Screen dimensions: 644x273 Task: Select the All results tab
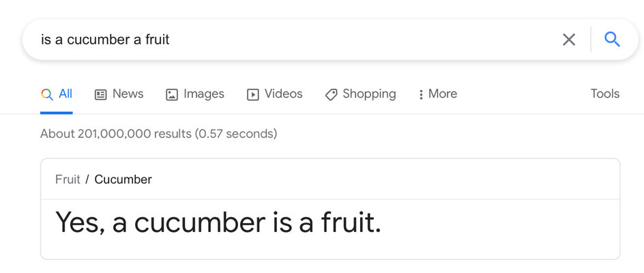(x=57, y=94)
